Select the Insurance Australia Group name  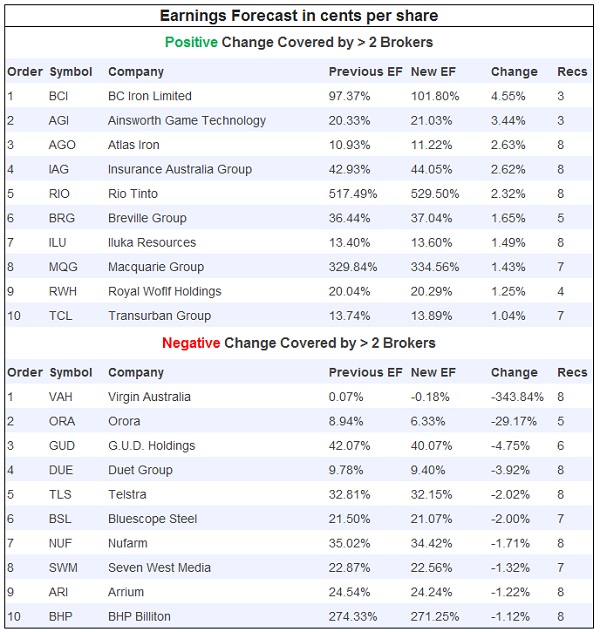(x=180, y=169)
